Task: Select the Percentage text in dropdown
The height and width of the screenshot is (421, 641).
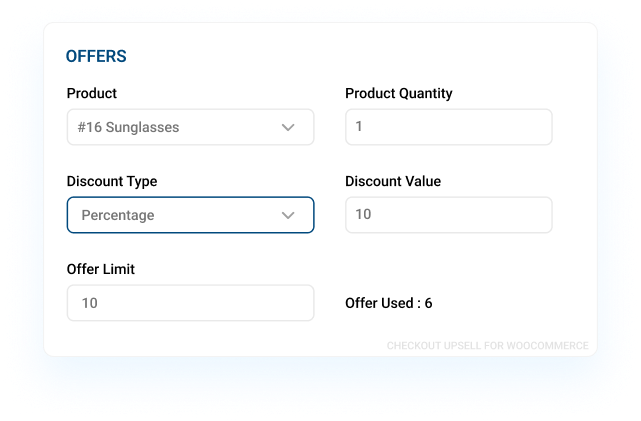Action: coord(118,215)
